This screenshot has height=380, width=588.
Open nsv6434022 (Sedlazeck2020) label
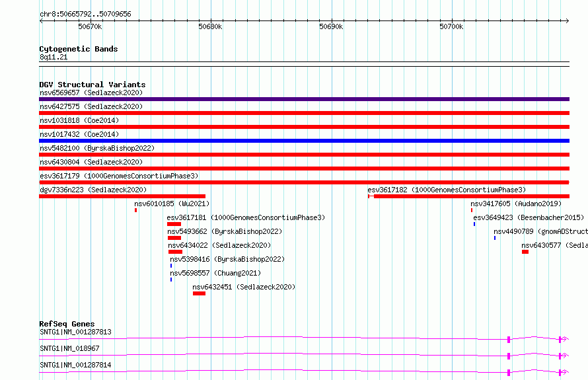219,245
